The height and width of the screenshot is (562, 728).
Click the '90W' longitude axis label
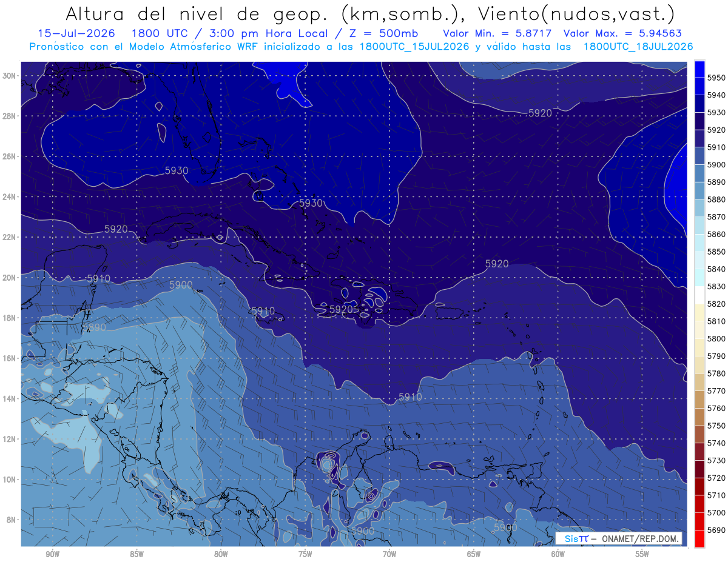point(53,554)
